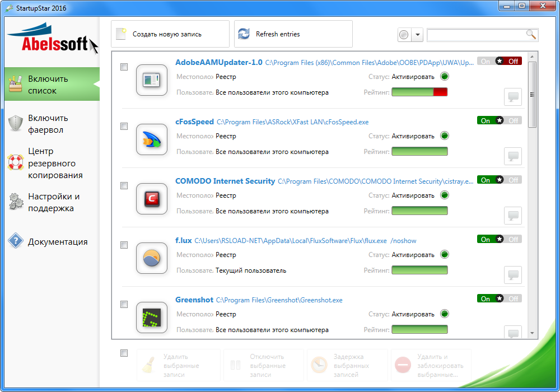Screen dimensions: 560x392
Task: Click the COMODO Internet Security entry title
Action: [225, 181]
